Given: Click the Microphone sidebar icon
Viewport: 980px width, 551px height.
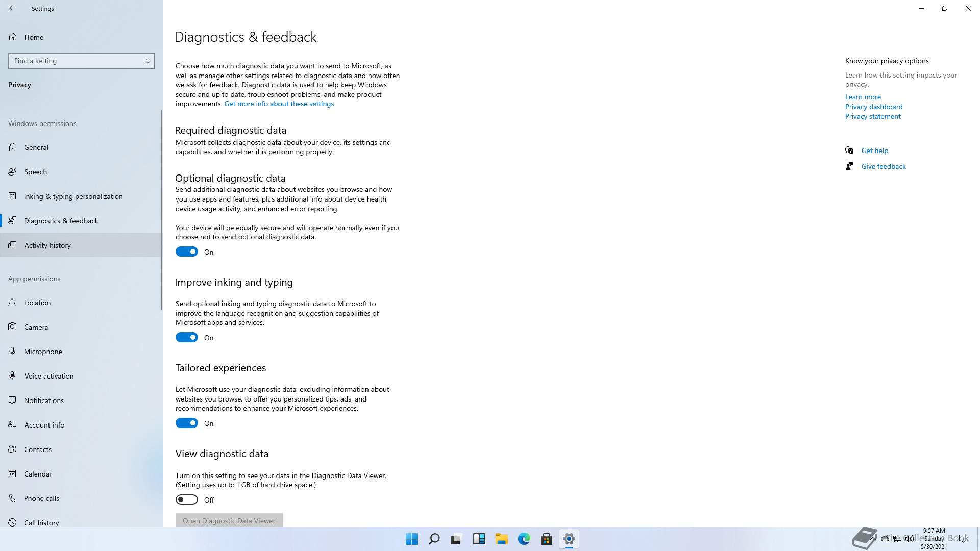Looking at the screenshot, I should pyautogui.click(x=12, y=352).
